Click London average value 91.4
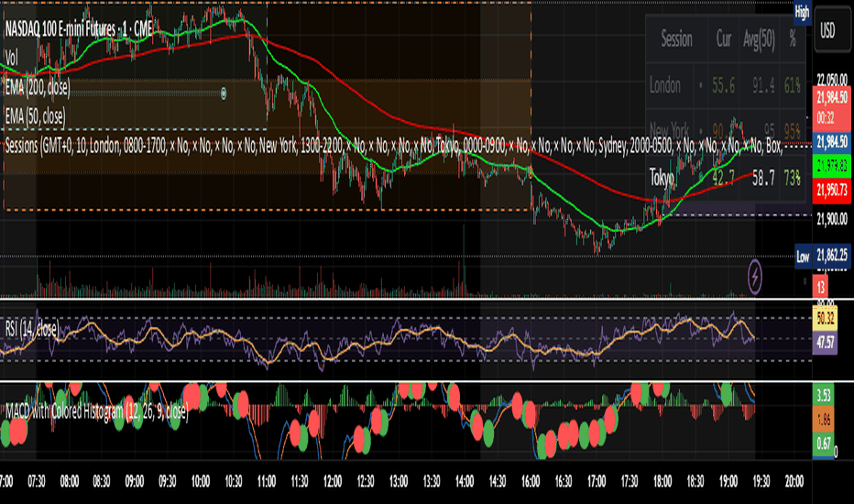Screen dimensions: 854x504 pyautogui.click(x=763, y=85)
